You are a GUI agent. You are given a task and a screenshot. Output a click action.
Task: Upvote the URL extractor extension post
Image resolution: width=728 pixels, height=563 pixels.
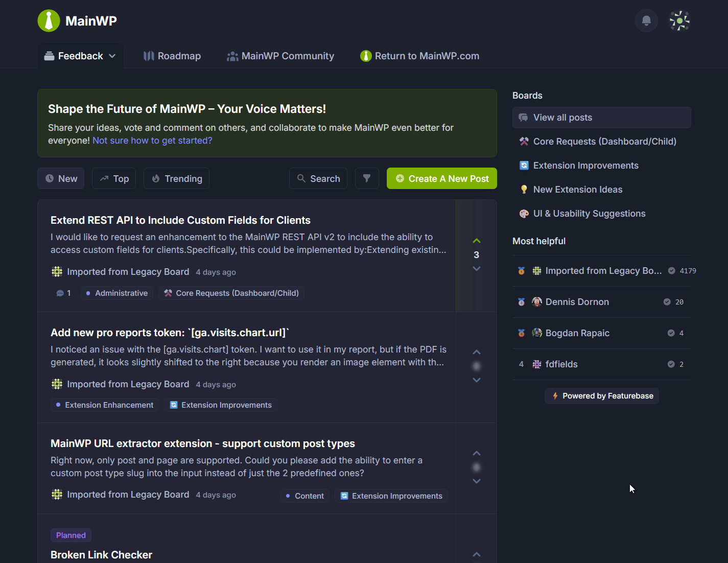477,453
